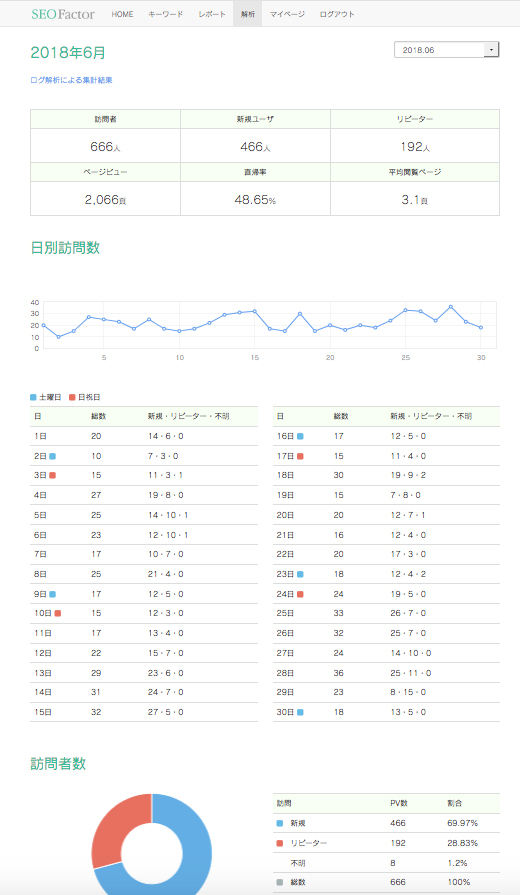520x895 pixels.
Task: Click the 8日 breakdown 21・4・0
Action: coord(166,574)
